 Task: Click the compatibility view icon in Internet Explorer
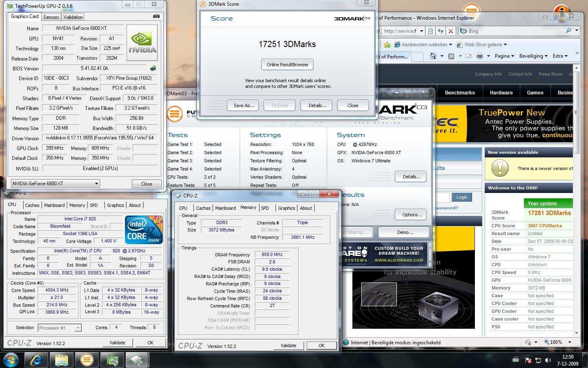tap(430, 31)
